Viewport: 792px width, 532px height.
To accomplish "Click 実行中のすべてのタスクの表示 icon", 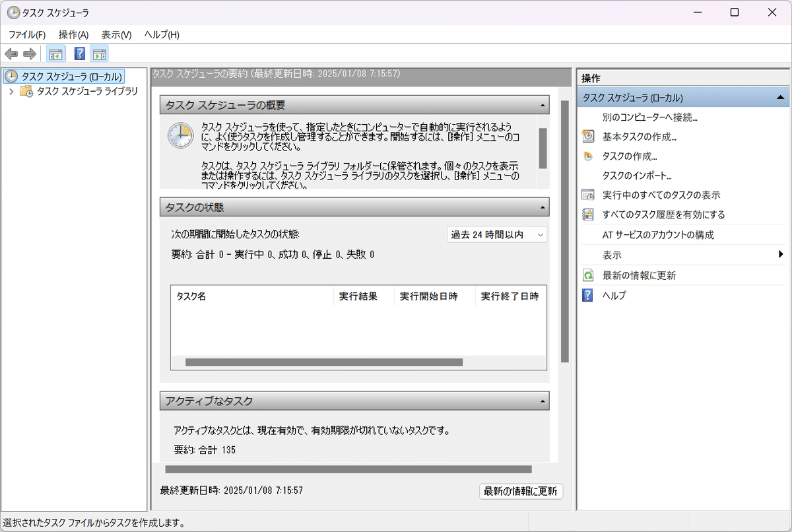I will (x=588, y=195).
